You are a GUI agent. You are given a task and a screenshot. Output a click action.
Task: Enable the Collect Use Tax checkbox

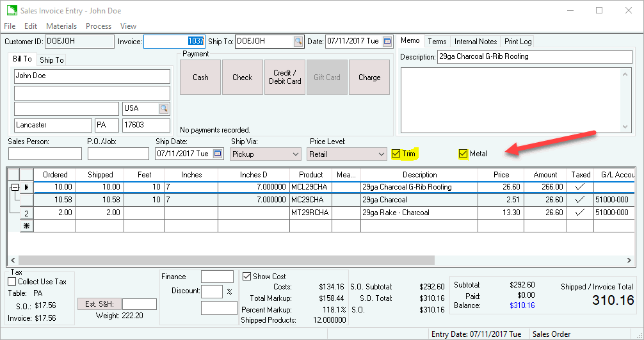pos(12,282)
